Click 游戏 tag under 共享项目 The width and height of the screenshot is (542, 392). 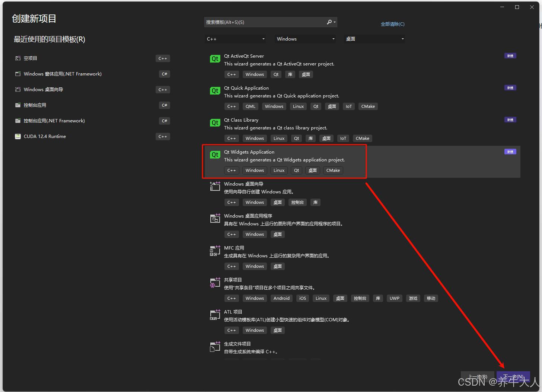(x=413, y=298)
